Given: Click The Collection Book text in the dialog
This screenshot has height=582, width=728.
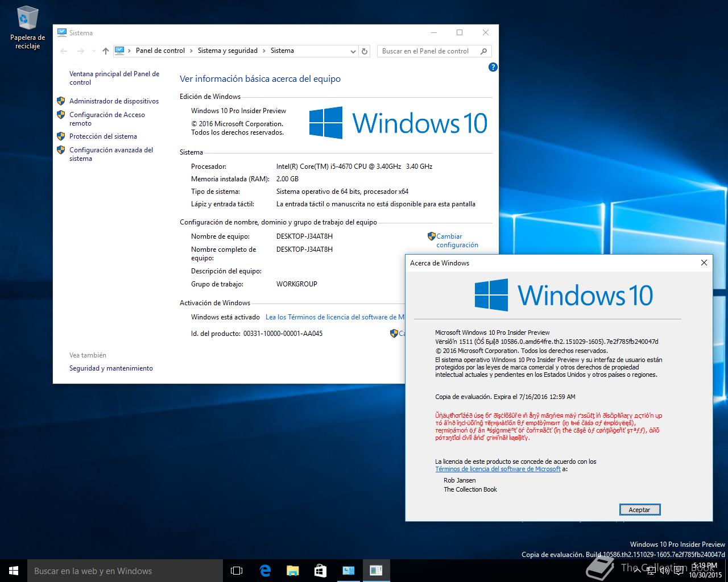Looking at the screenshot, I should pyautogui.click(x=470, y=489).
